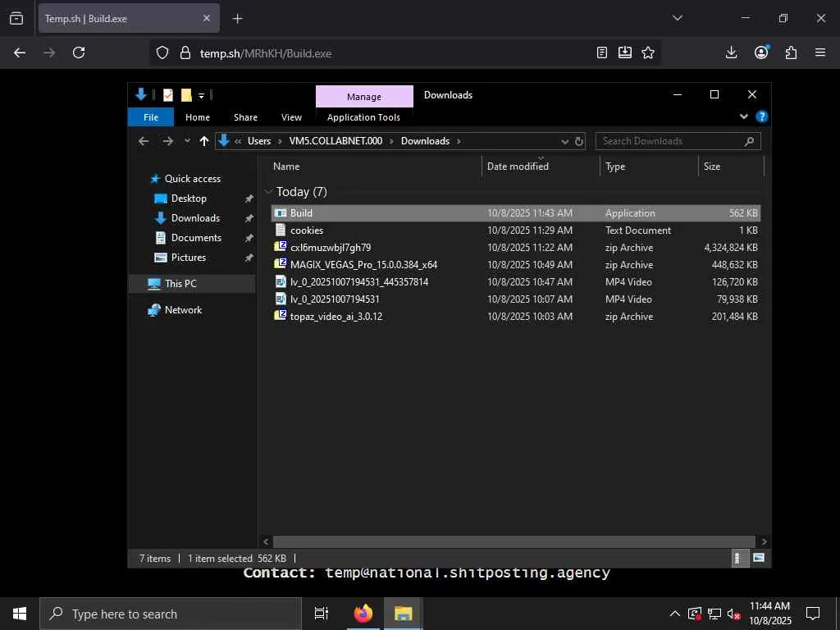The height and width of the screenshot is (630, 840).
Task: Open Customize Quick Access Toolbar dropdown
Action: (x=202, y=96)
